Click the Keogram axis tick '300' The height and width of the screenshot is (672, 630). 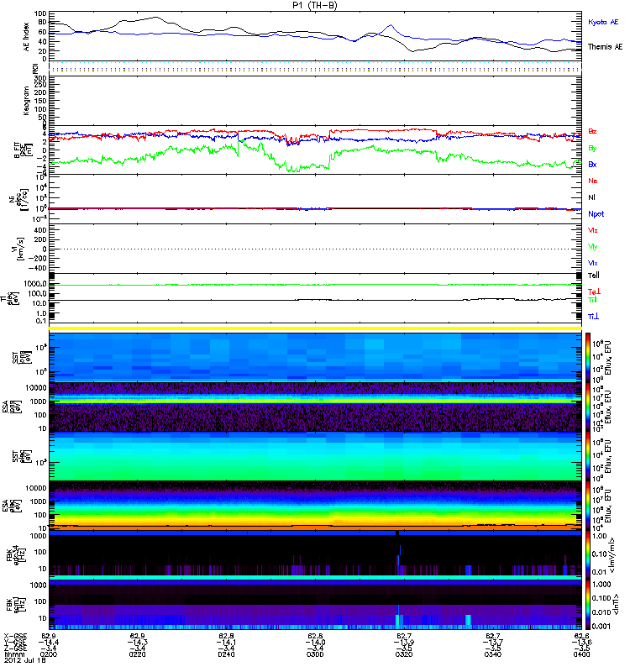pos(40,78)
